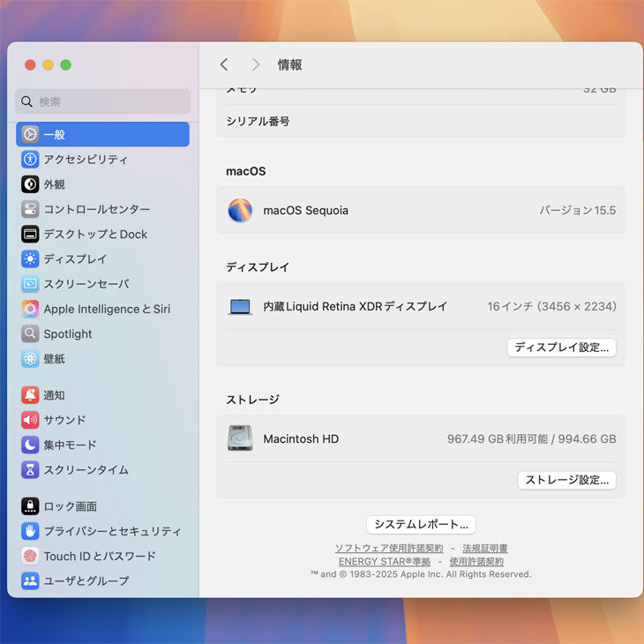Image resolution: width=644 pixels, height=644 pixels.
Task: Open ユーザとグループ people icon
Action: point(30,580)
